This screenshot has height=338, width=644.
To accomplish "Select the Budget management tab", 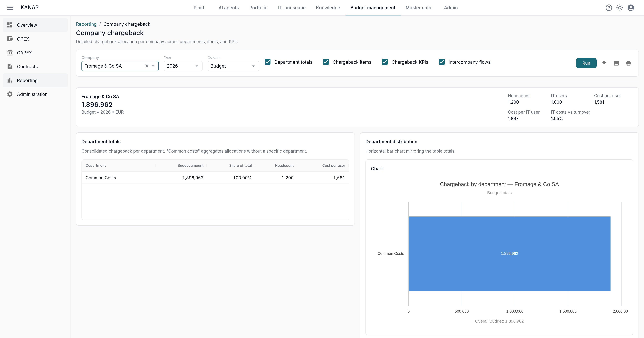I will coord(373,8).
